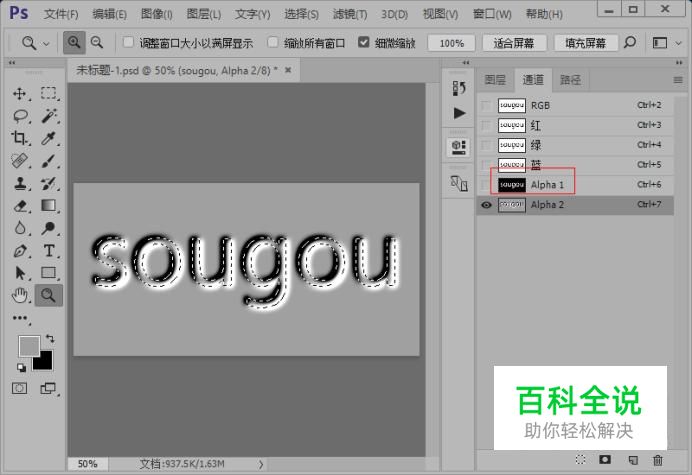This screenshot has height=475, width=692.
Task: Show the green (绿) channel visibility
Action: [x=486, y=145]
